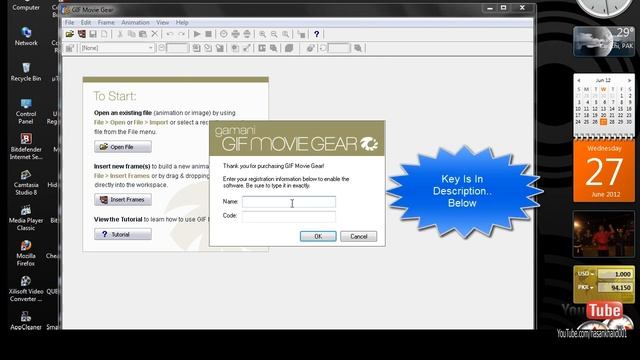Select the Network desktop icon
The height and width of the screenshot is (360, 640).
26,36
